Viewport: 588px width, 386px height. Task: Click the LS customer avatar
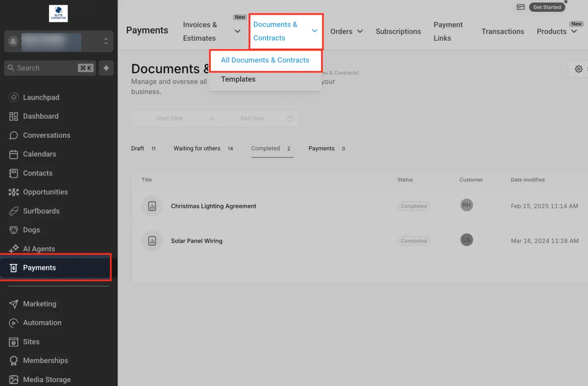[466, 240]
